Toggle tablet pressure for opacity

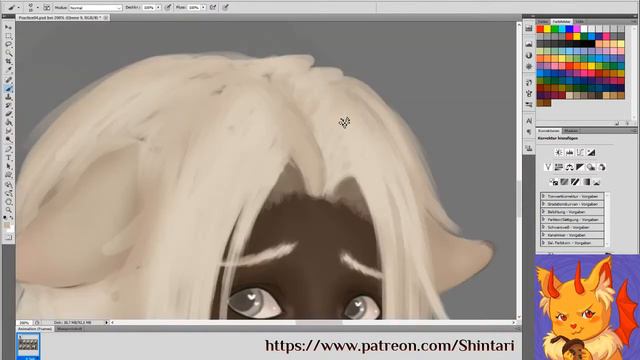(169, 7)
